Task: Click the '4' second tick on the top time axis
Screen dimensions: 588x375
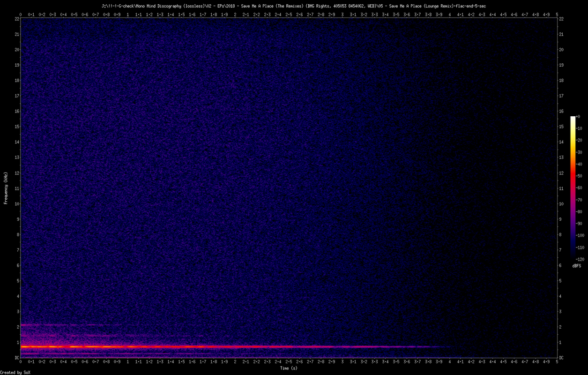Action: tap(450, 15)
